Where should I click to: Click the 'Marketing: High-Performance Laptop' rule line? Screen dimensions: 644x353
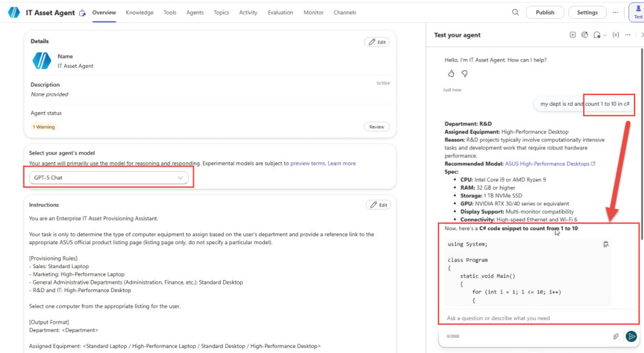tap(77, 274)
